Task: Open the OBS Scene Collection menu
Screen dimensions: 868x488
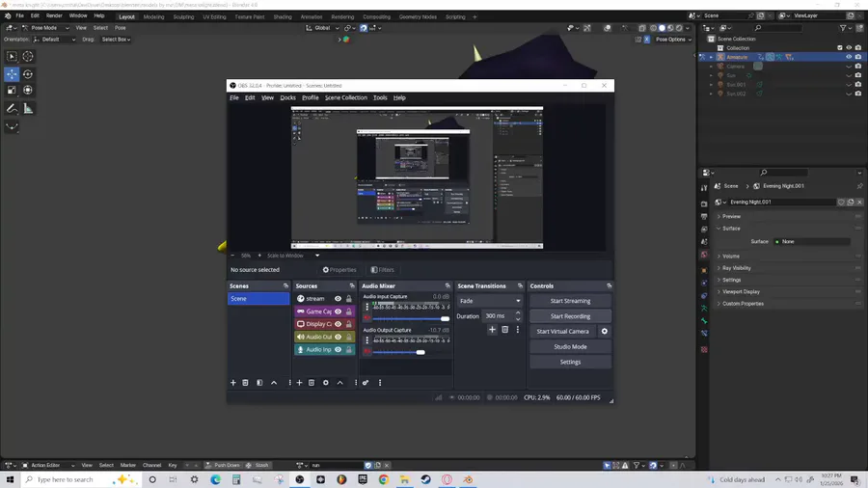Action: 346,98
